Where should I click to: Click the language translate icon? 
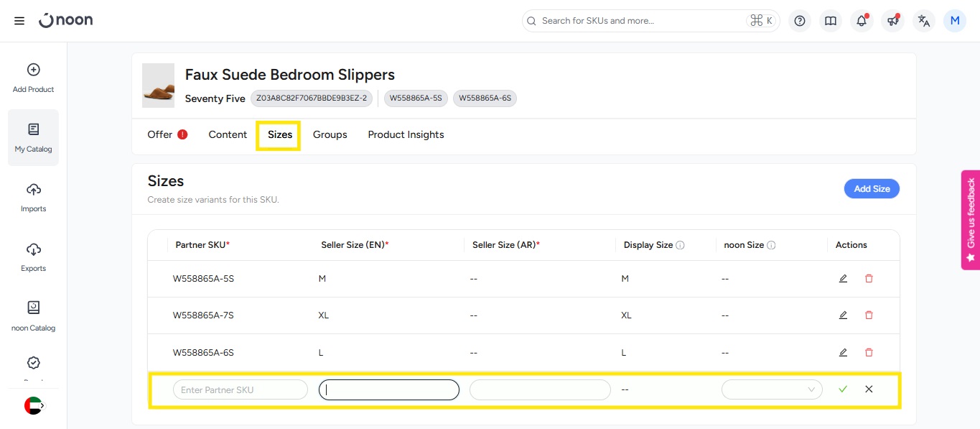pyautogui.click(x=924, y=21)
